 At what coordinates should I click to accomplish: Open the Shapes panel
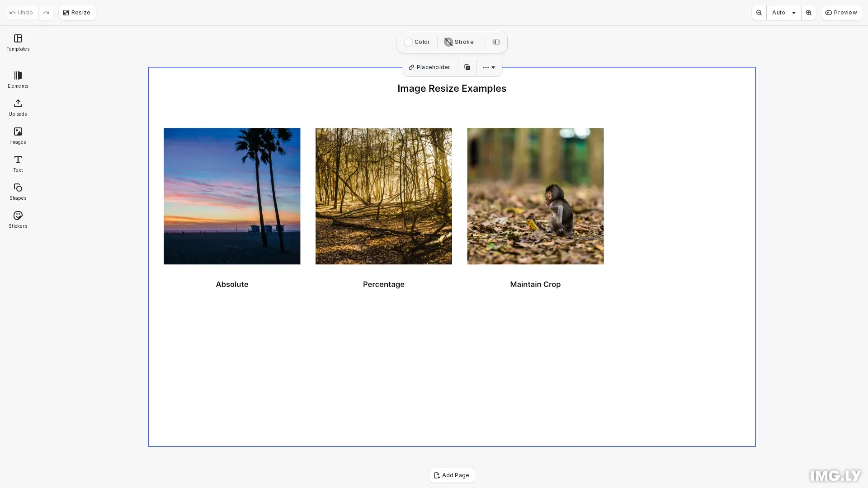[18, 191]
